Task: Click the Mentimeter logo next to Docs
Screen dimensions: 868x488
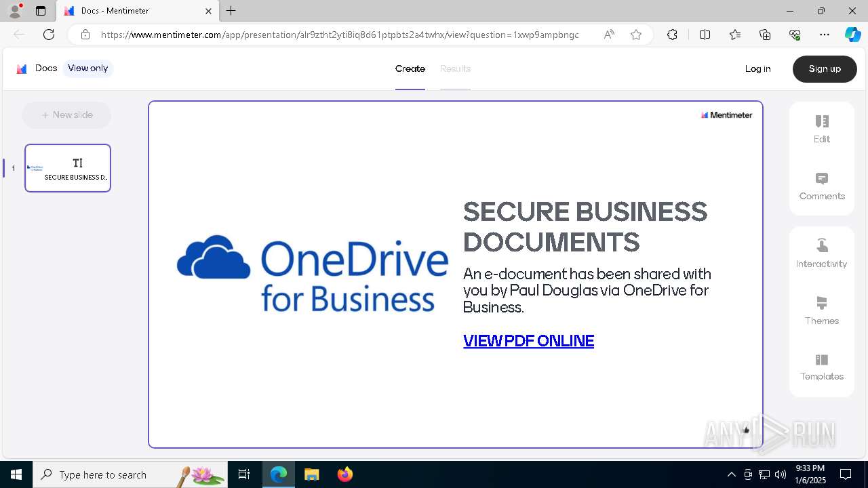Action: click(22, 68)
